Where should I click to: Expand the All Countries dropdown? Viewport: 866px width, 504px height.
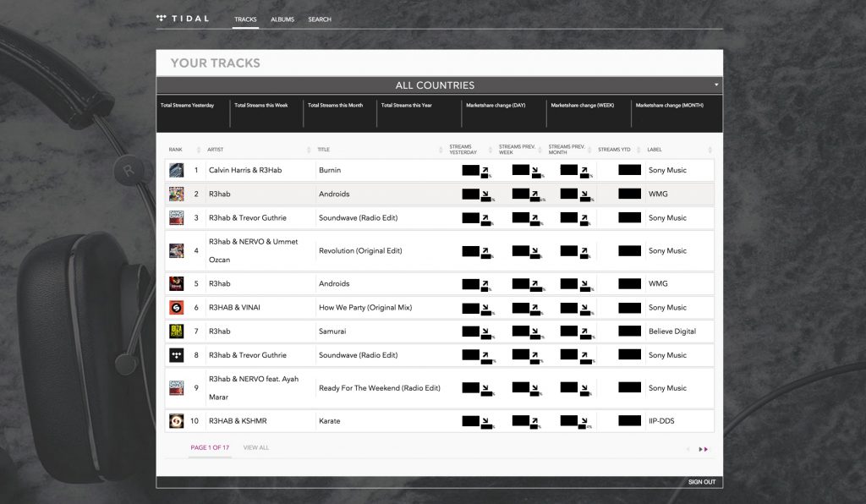click(x=440, y=85)
